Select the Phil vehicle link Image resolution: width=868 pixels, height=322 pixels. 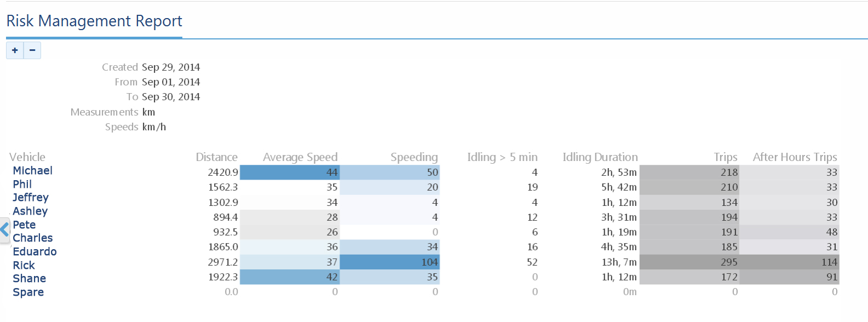(x=22, y=185)
